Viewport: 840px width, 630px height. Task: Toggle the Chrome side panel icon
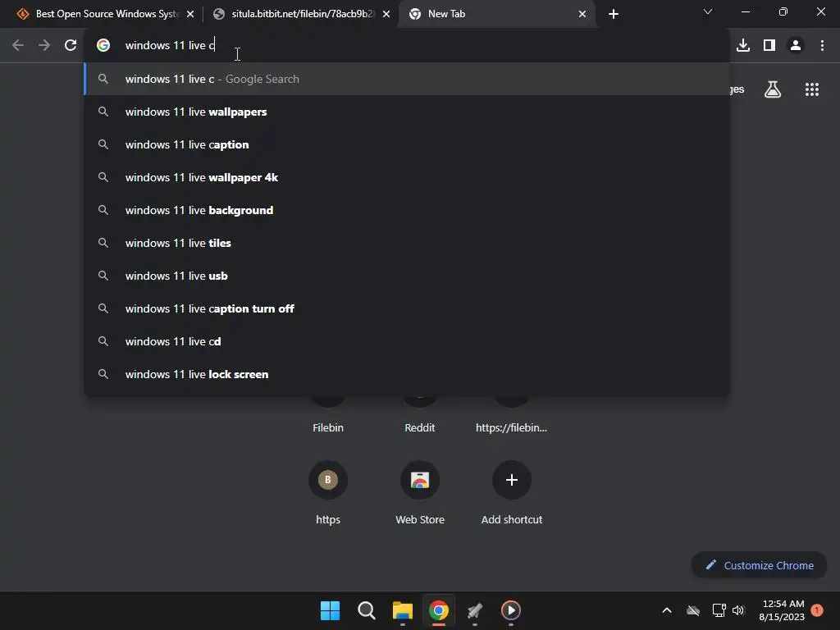pyautogui.click(x=769, y=45)
